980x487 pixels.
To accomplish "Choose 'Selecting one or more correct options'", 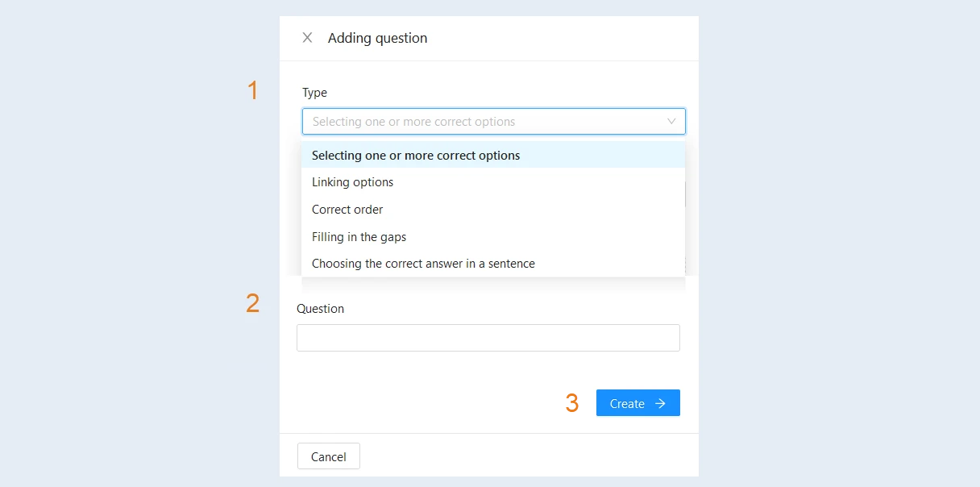I will click(x=493, y=155).
